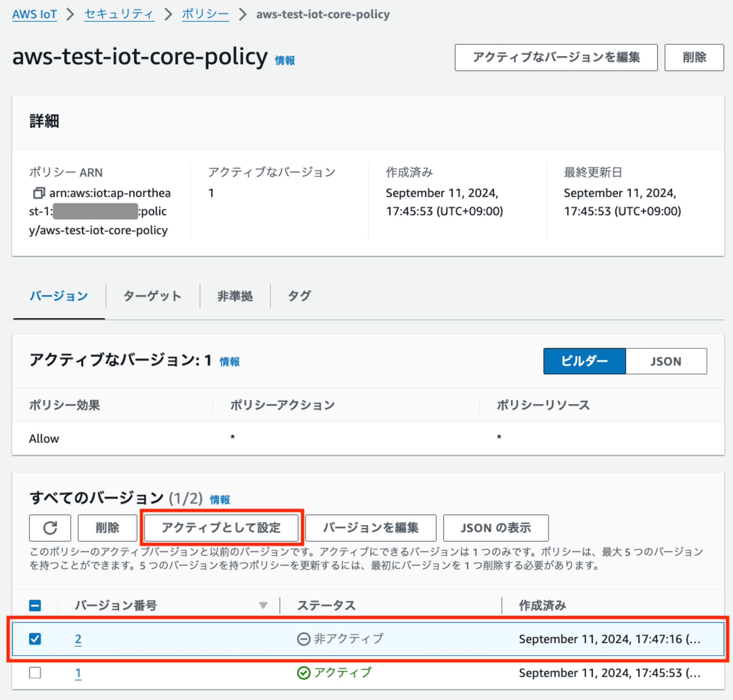Click the ポリシーリソース column header
This screenshot has height=700, width=733.
tap(543, 405)
